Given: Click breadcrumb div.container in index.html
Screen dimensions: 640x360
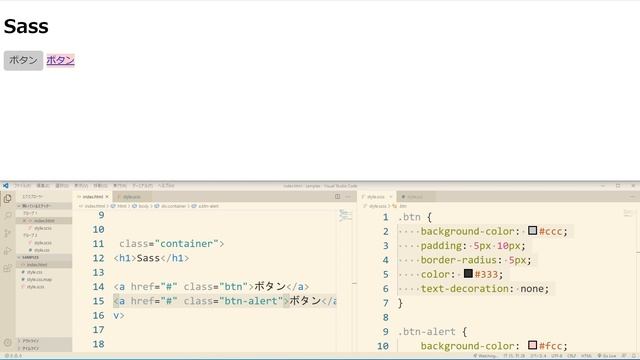Looking at the screenshot, I should point(173,206).
